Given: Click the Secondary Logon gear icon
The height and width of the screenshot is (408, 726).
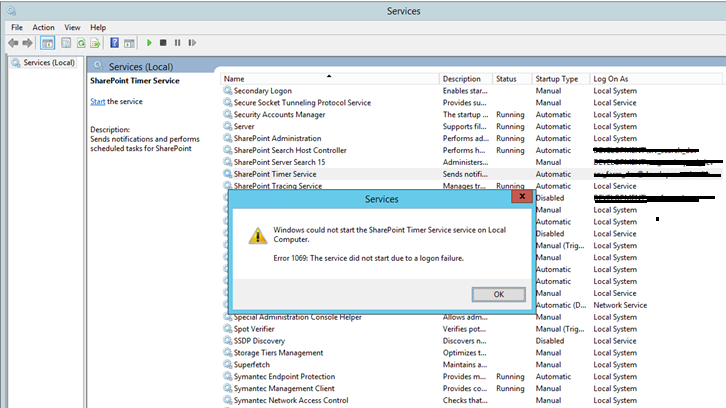Looking at the screenshot, I should tap(227, 90).
